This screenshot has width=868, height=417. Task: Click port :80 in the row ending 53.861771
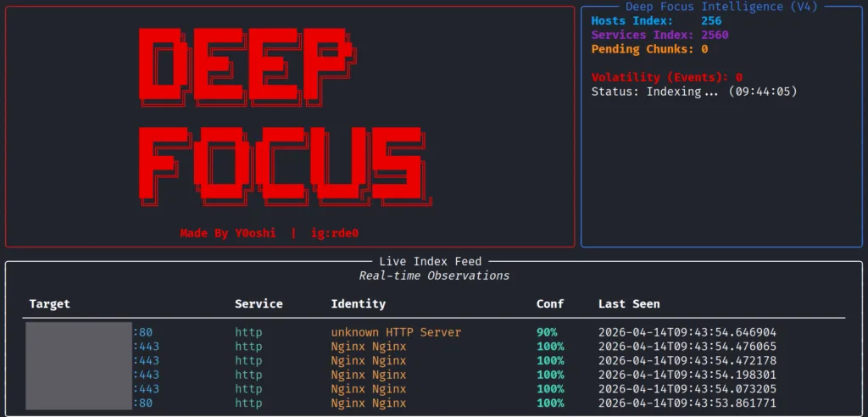[x=142, y=403]
